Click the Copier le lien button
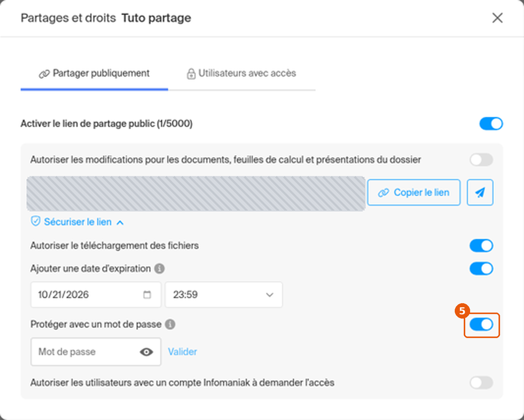The image size is (524, 420). tap(414, 192)
